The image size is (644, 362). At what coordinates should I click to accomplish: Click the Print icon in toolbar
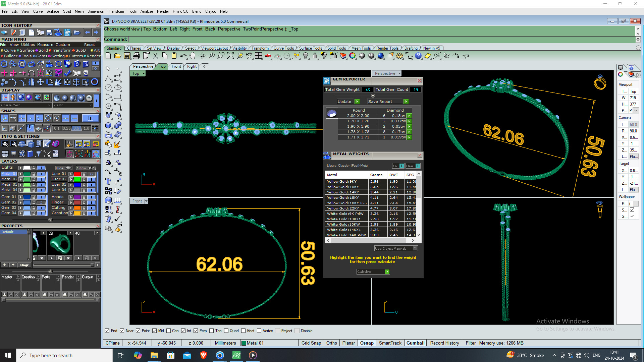pos(136,56)
